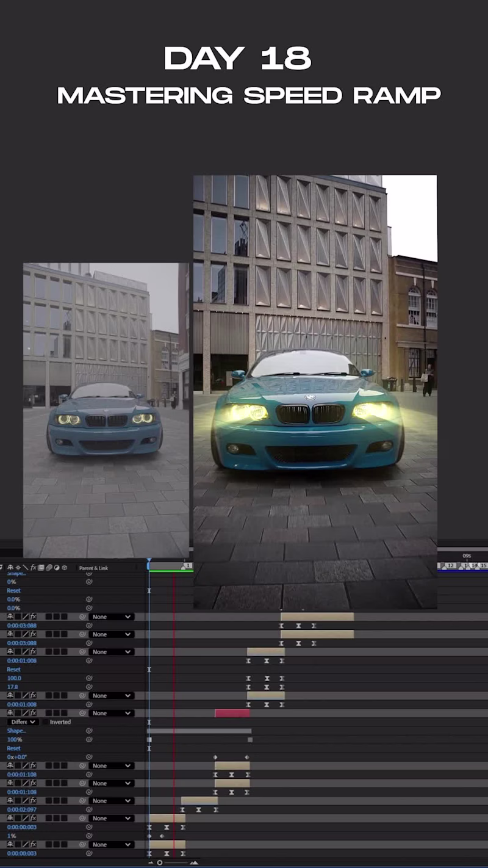Click the pick whip in 17.8 property row
The width and height of the screenshot is (488, 868).
(x=89, y=687)
